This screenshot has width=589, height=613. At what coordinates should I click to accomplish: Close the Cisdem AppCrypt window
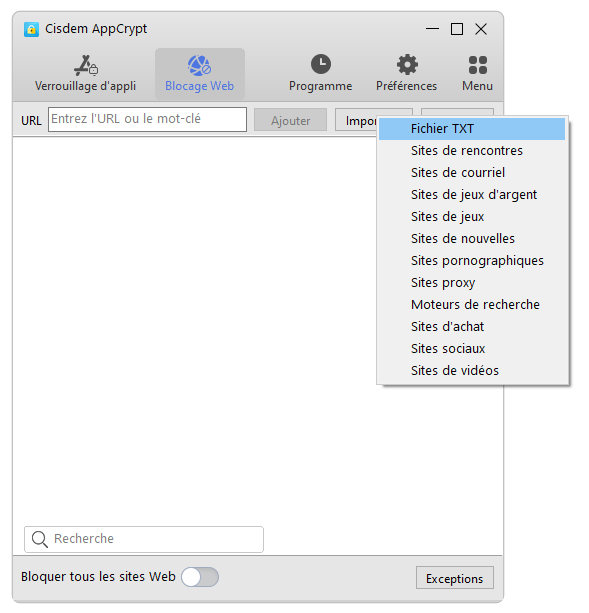pyautogui.click(x=481, y=29)
